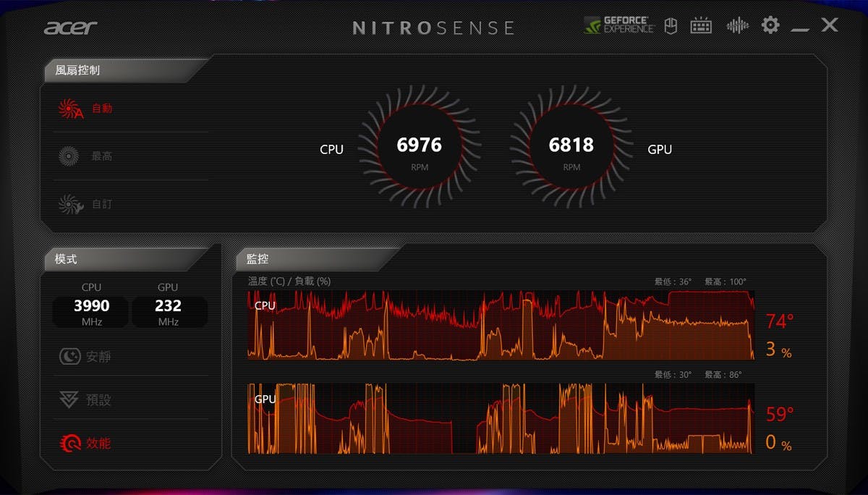
Task: Select the 預設 default power mode
Action: pos(69,399)
